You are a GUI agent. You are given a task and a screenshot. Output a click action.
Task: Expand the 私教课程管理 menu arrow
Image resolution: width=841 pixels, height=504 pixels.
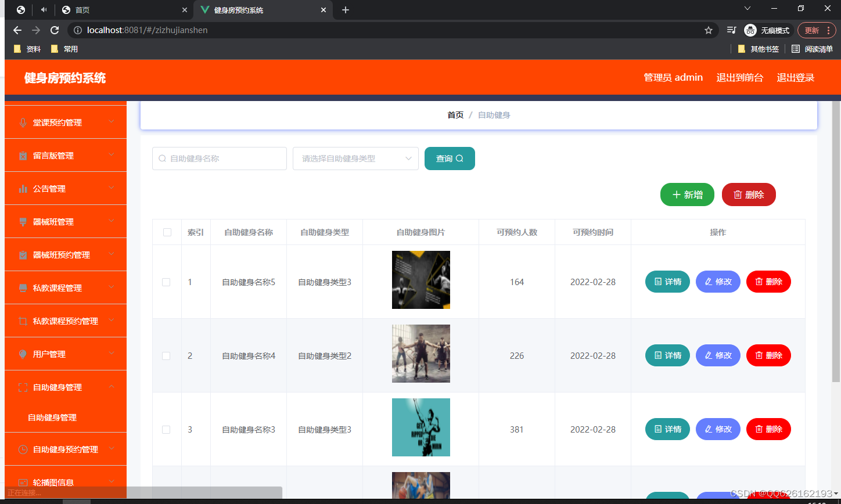click(112, 287)
